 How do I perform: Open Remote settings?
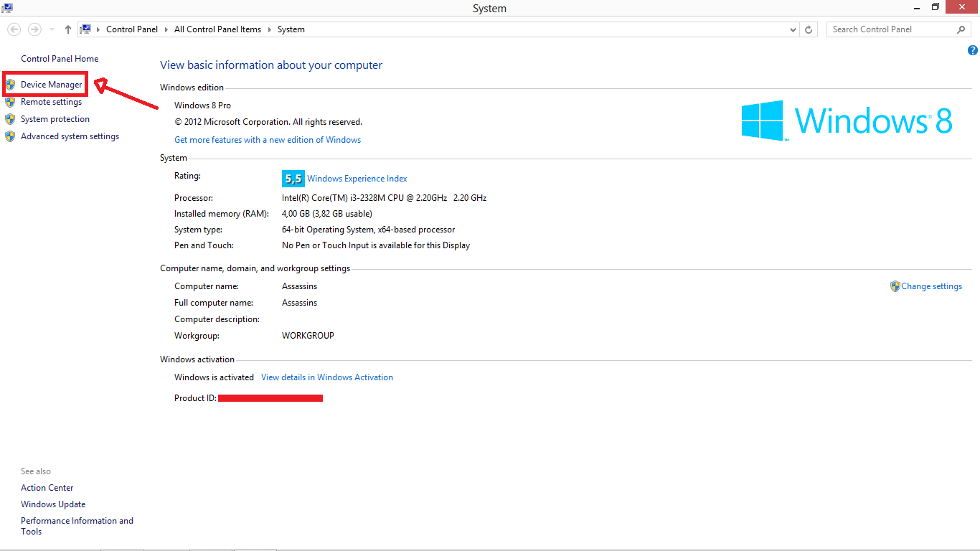[52, 102]
